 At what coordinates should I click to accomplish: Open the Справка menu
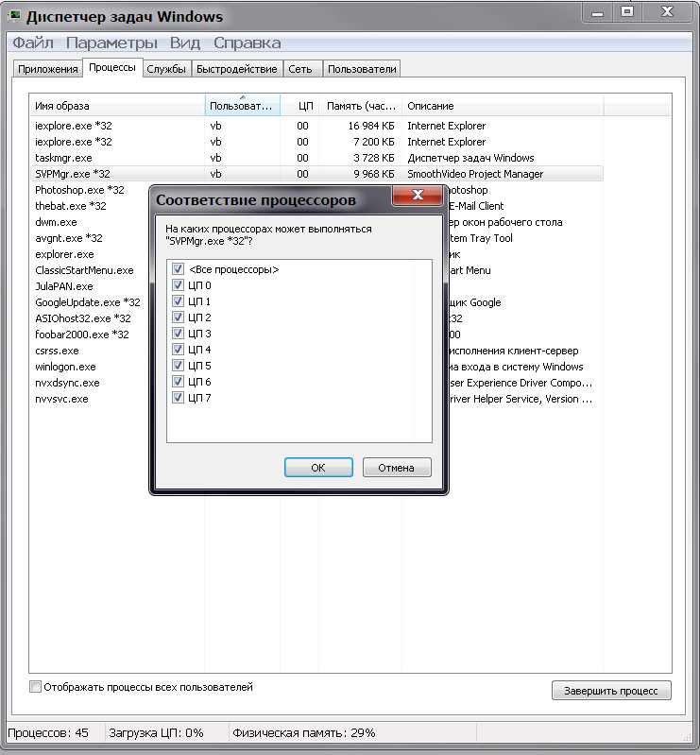pos(247,43)
